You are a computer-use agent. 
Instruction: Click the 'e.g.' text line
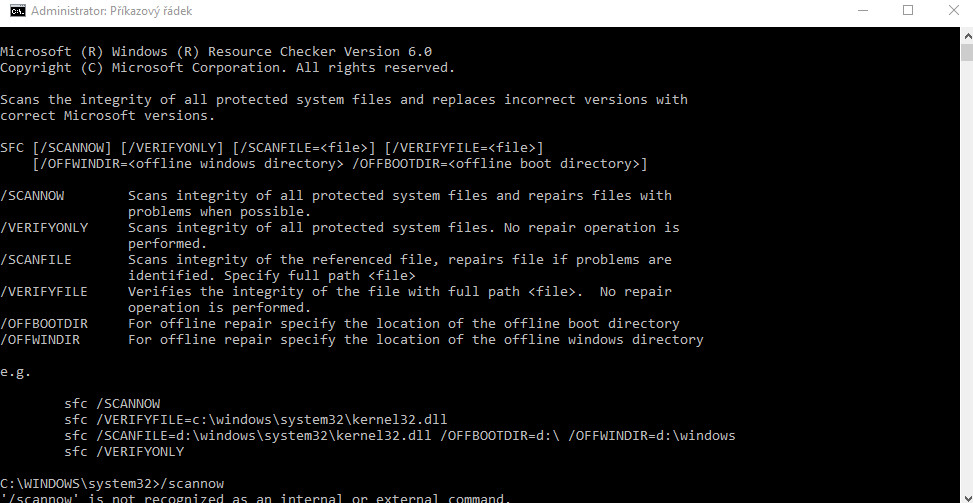(16, 372)
